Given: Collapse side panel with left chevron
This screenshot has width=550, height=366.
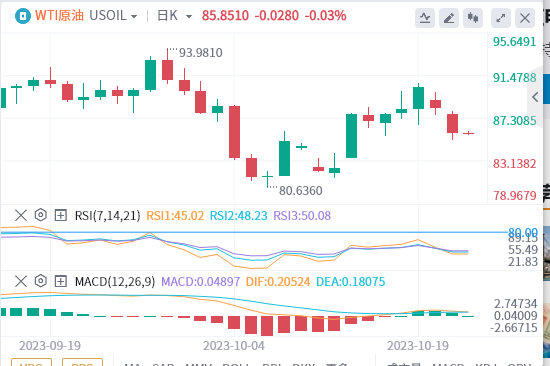Looking at the screenshot, I should coord(535,97).
